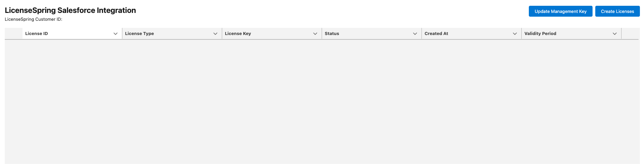Sort the table by License Type label

pos(139,34)
